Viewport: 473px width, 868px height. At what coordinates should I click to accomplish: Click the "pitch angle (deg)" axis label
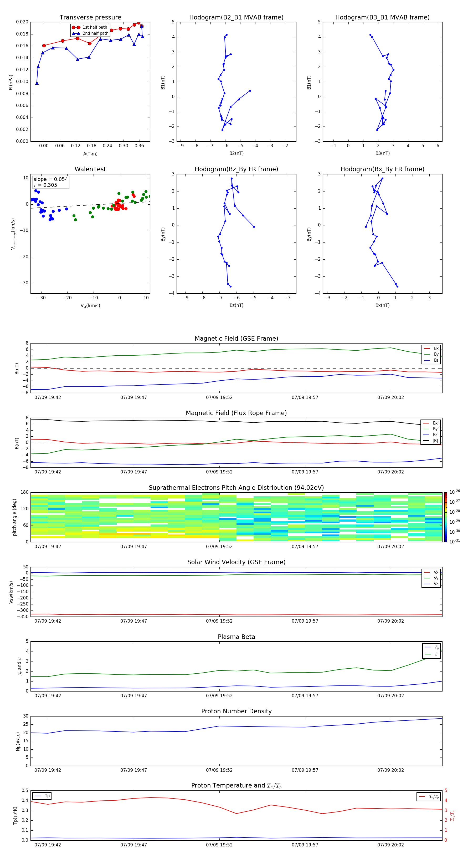pyautogui.click(x=14, y=517)
